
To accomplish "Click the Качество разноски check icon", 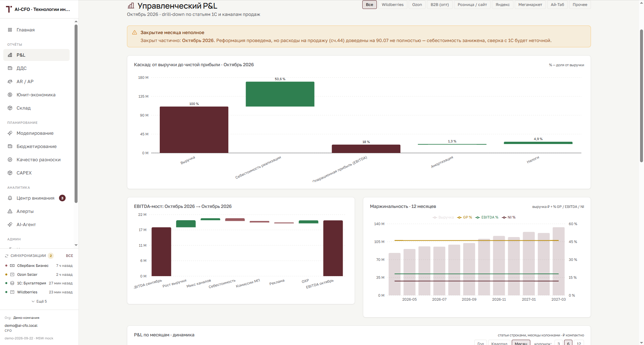I will (x=10, y=160).
